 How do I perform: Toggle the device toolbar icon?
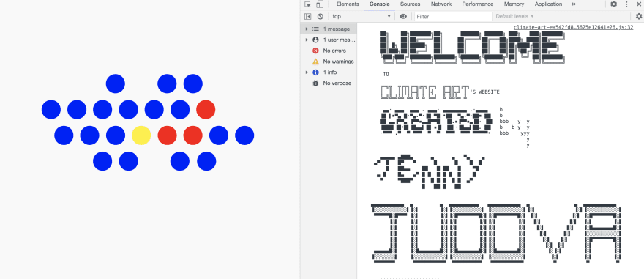tap(320, 4)
